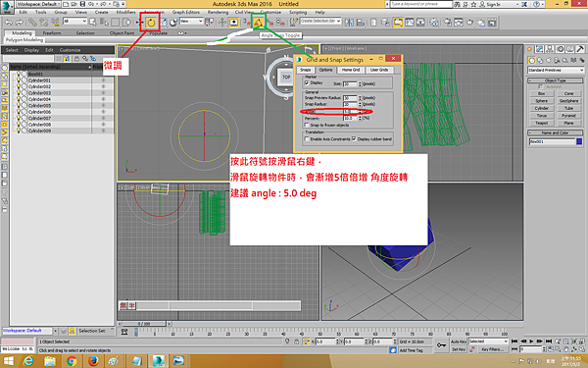Open the Material Editor icon
This screenshot has height=368, width=588.
(434, 23)
